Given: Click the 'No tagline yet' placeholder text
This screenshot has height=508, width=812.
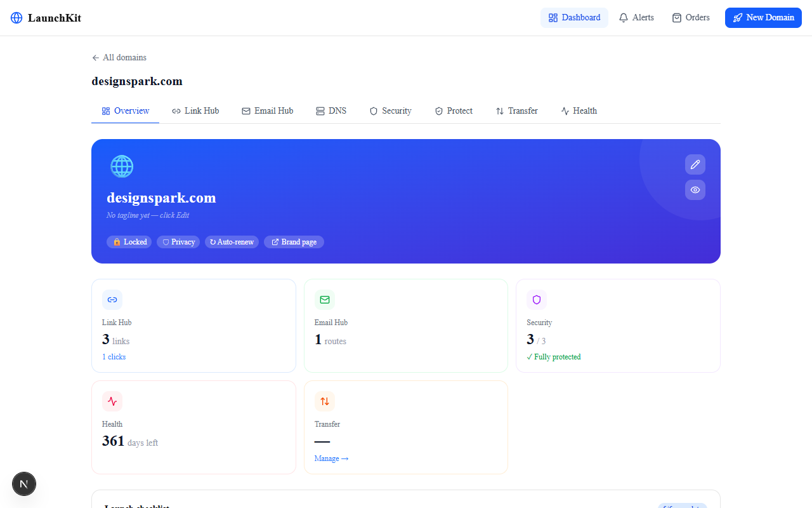Looking at the screenshot, I should click(148, 215).
